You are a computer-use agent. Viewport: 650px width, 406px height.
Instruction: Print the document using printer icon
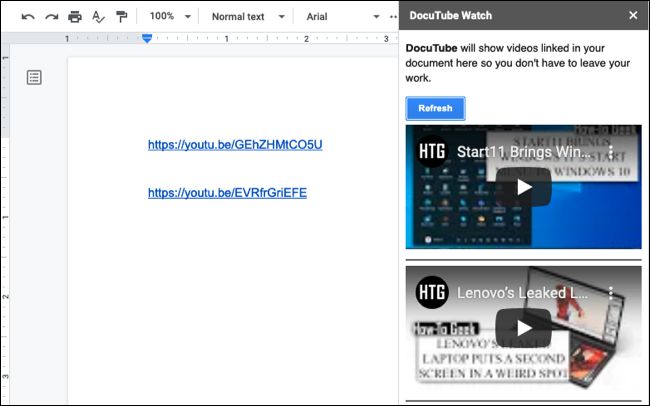tap(75, 17)
